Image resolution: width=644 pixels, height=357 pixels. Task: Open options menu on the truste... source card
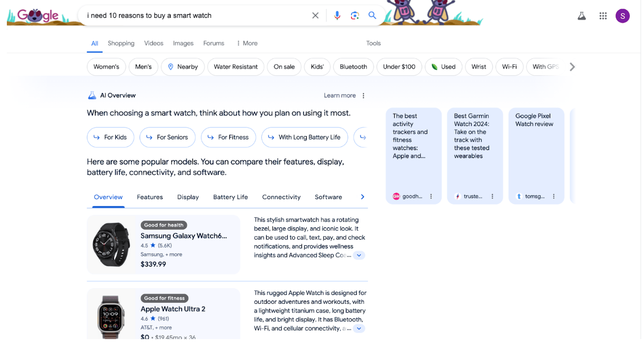click(x=492, y=196)
